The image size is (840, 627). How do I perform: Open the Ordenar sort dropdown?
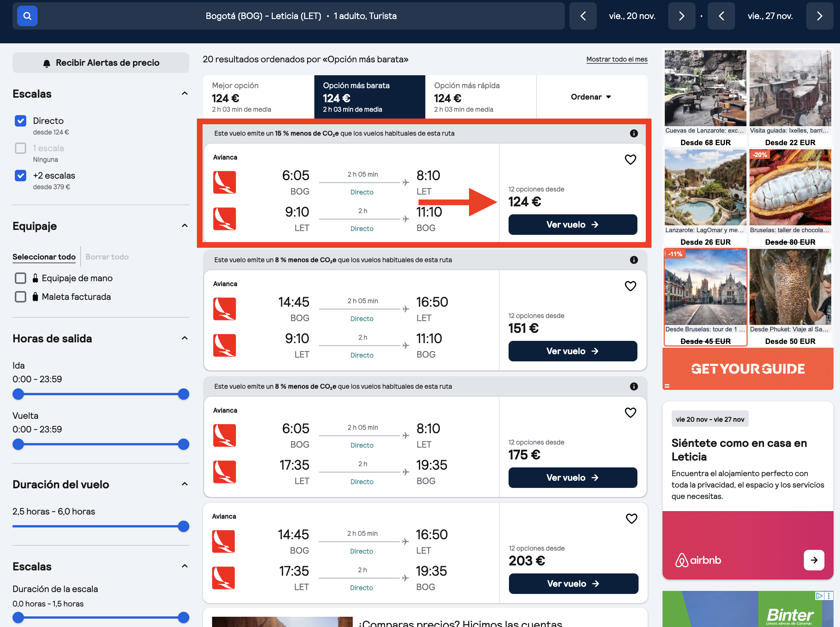pyautogui.click(x=591, y=97)
